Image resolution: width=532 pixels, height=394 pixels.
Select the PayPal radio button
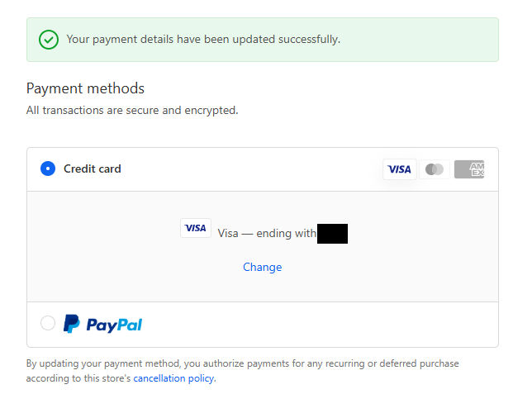coord(48,324)
